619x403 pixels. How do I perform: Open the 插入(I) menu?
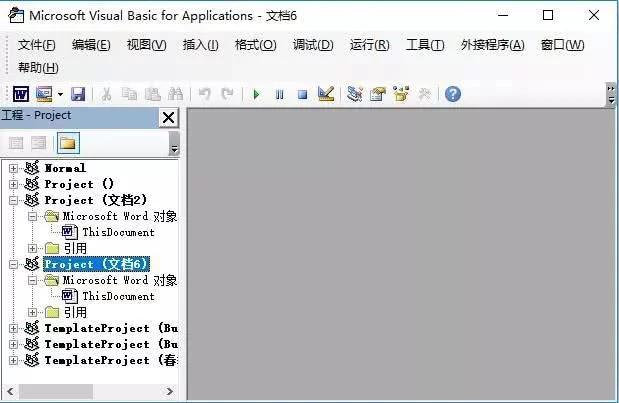coord(201,45)
